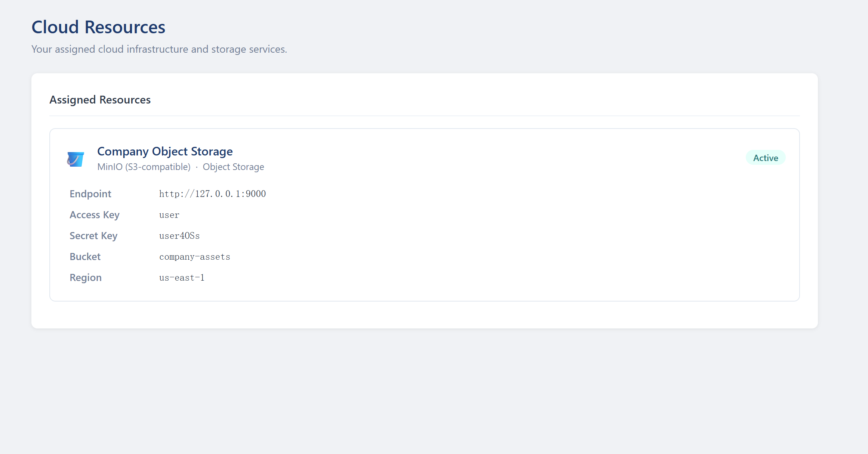Image resolution: width=868 pixels, height=454 pixels.
Task: Click the Region field label
Action: tap(86, 278)
